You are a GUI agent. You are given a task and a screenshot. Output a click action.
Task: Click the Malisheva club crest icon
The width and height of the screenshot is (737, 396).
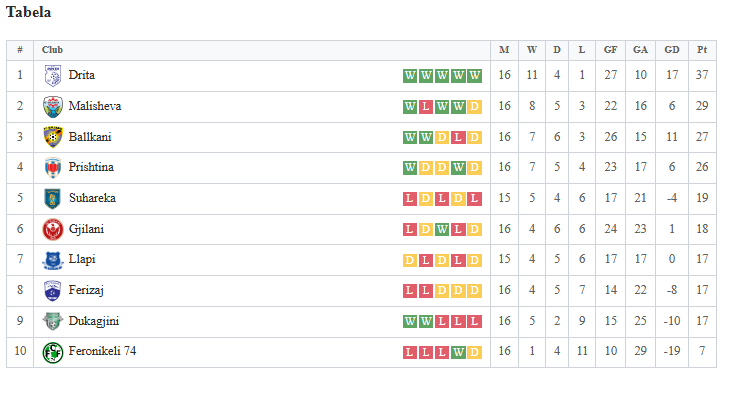[x=53, y=107]
